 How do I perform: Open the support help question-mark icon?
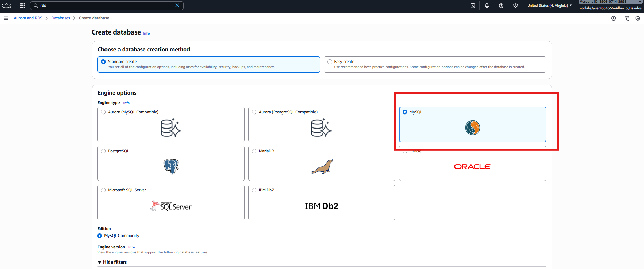(501, 5)
